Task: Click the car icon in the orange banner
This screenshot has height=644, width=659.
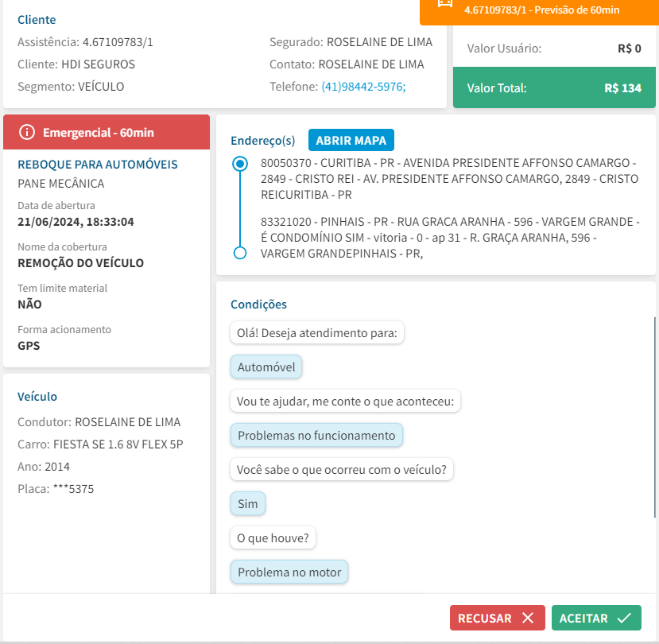Action: pos(445,4)
